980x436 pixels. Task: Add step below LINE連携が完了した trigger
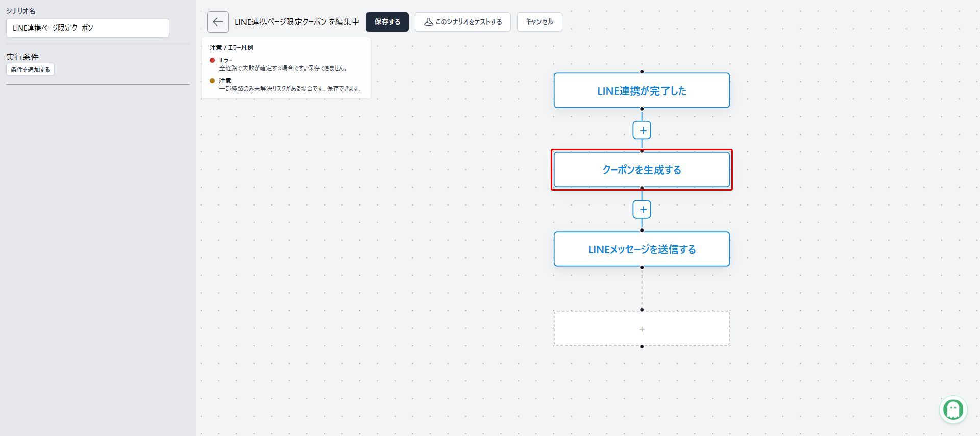click(642, 130)
